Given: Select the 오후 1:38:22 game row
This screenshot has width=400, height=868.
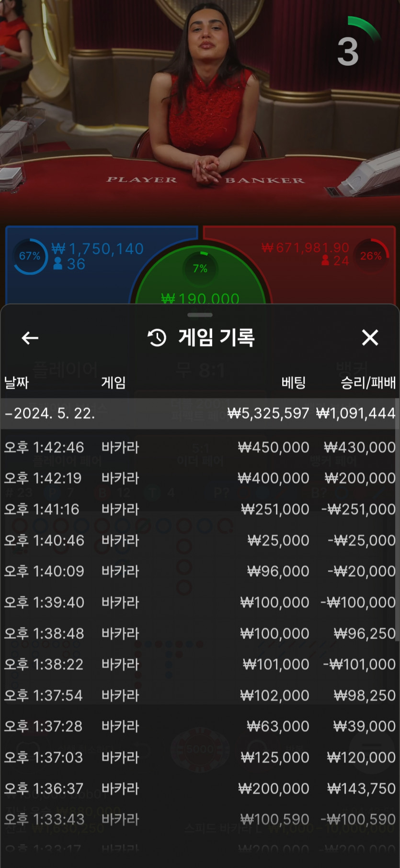Looking at the screenshot, I should coord(200,664).
